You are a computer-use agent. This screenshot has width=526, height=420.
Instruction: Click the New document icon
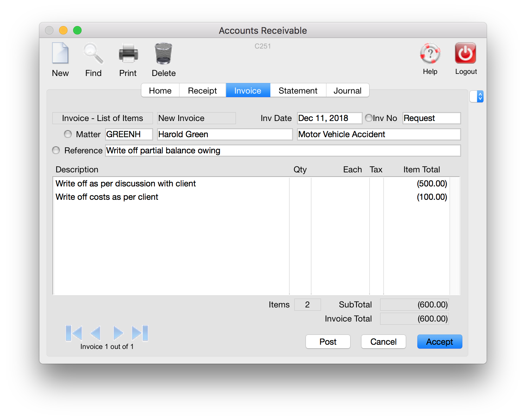pyautogui.click(x=60, y=53)
